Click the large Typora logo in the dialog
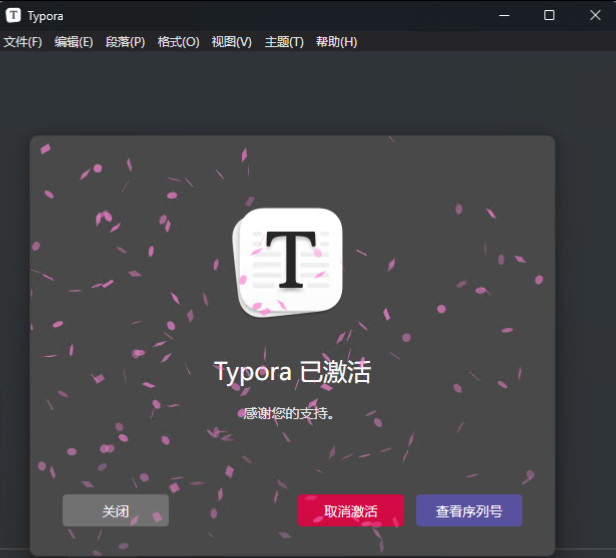The width and height of the screenshot is (616, 558). (x=290, y=260)
